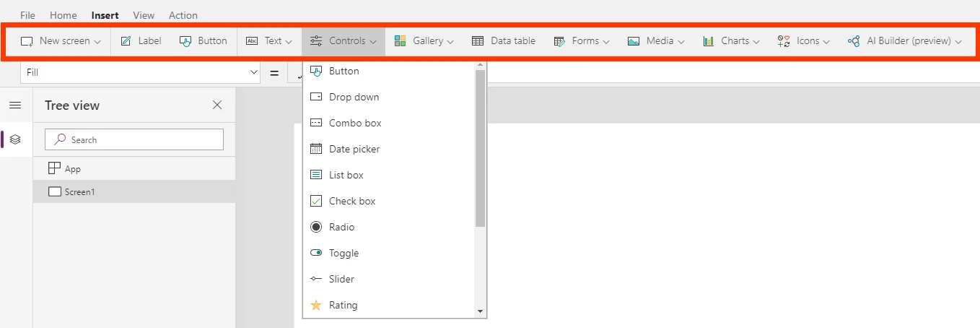Select Combo box in Controls list
980x328 pixels.
[389, 123]
